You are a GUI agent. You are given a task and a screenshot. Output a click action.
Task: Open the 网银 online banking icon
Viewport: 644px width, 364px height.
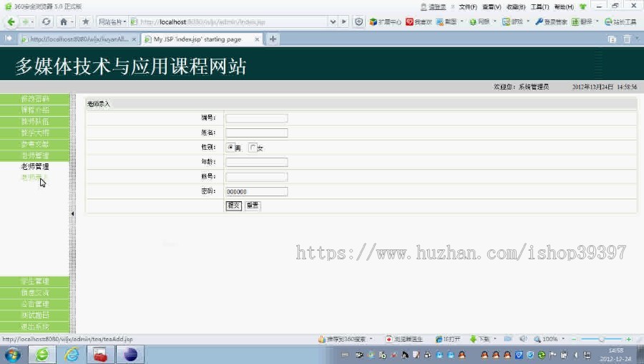473,21
